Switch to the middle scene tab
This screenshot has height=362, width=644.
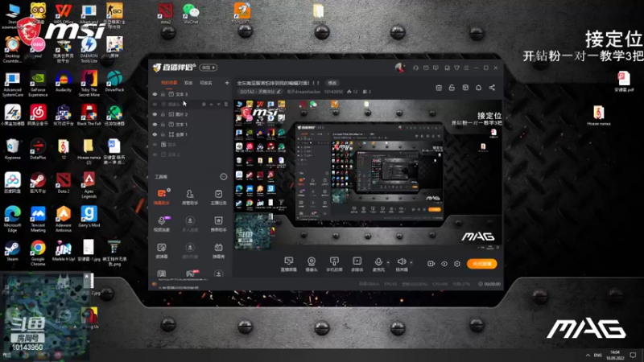click(188, 83)
